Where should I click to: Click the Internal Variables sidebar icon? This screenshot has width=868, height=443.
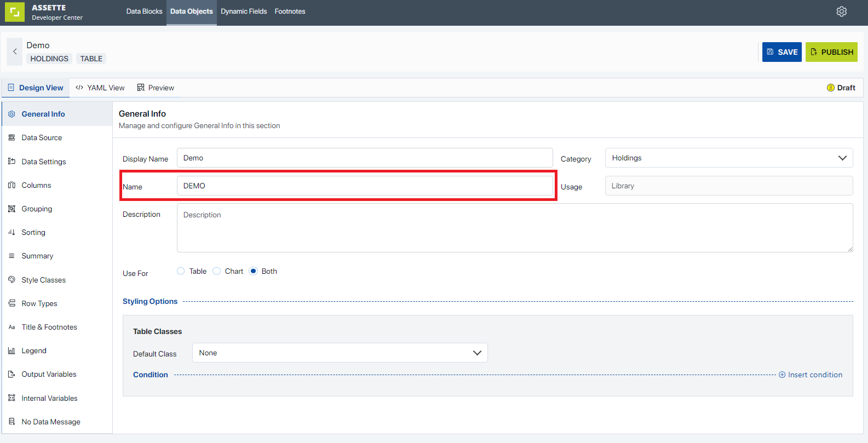click(12, 398)
